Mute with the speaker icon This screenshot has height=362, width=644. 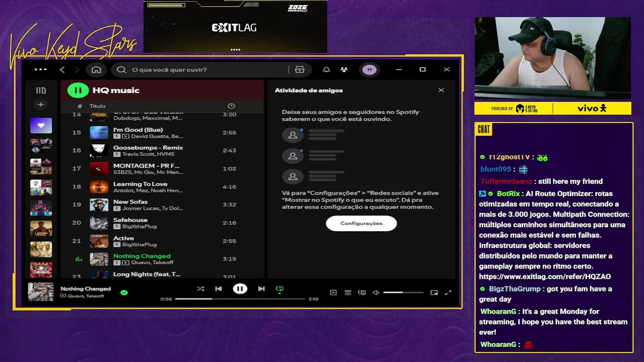click(376, 293)
